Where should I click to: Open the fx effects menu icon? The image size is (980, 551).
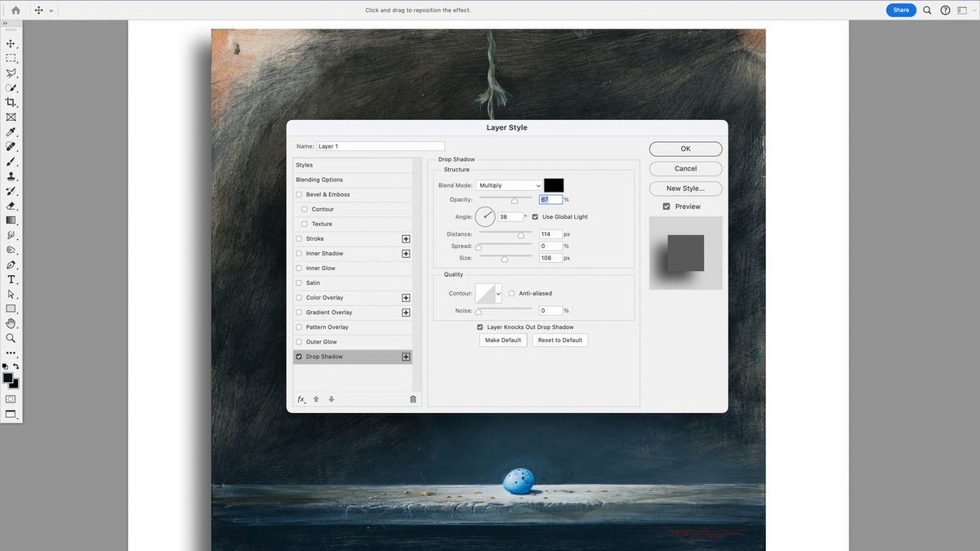click(x=301, y=399)
